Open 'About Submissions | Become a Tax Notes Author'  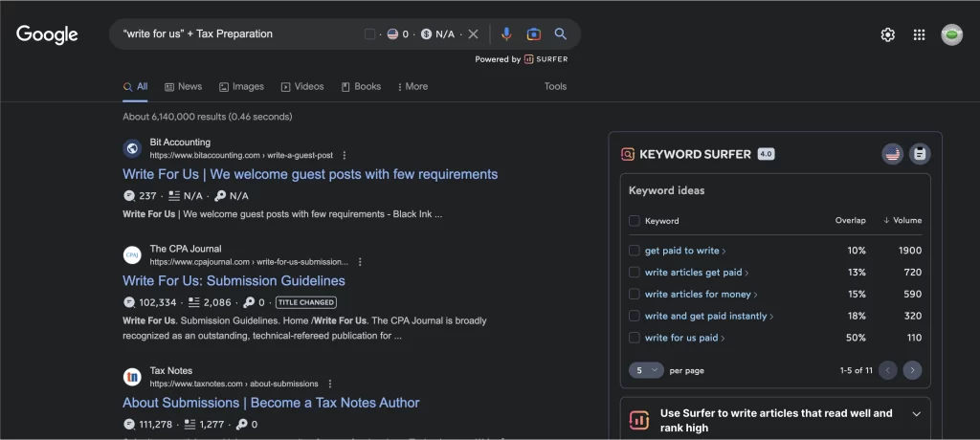click(271, 403)
